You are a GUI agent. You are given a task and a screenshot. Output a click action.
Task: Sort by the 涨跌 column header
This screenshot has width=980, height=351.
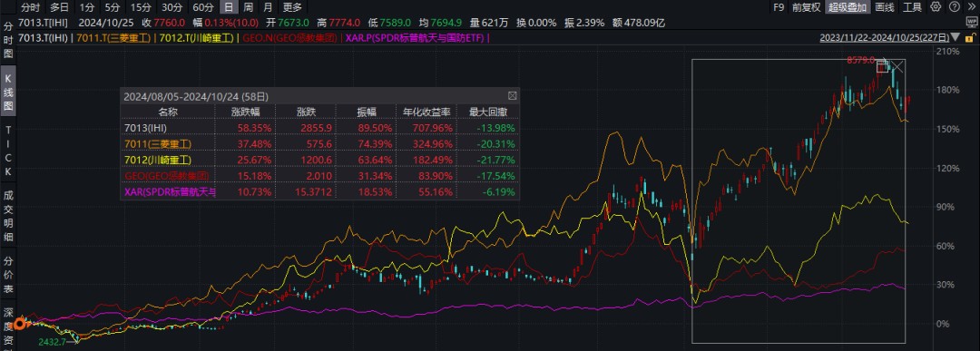tap(306, 112)
